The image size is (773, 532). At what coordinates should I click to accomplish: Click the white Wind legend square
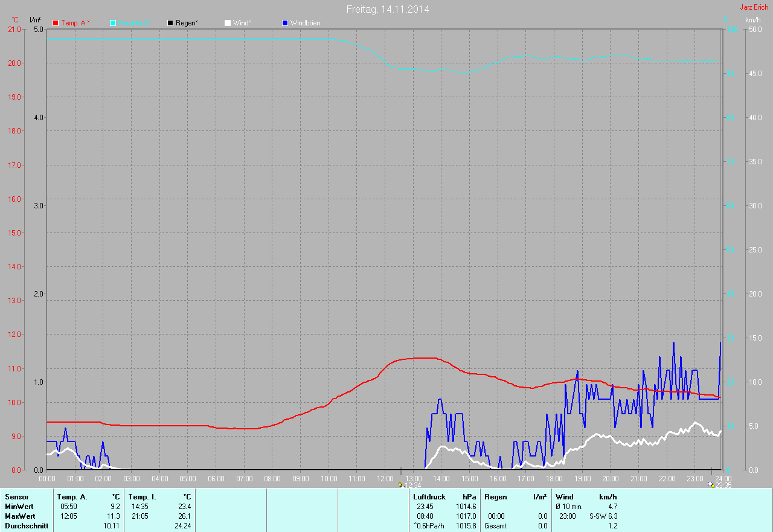[x=228, y=23]
